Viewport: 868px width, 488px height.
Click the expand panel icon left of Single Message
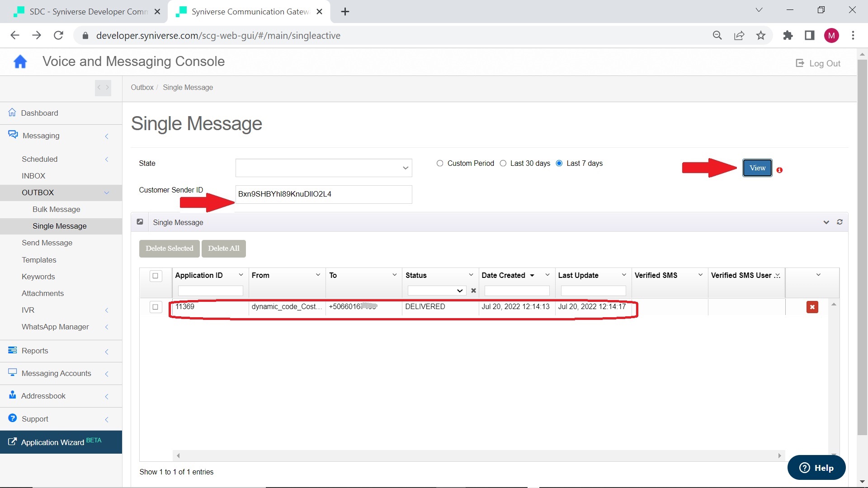point(140,222)
